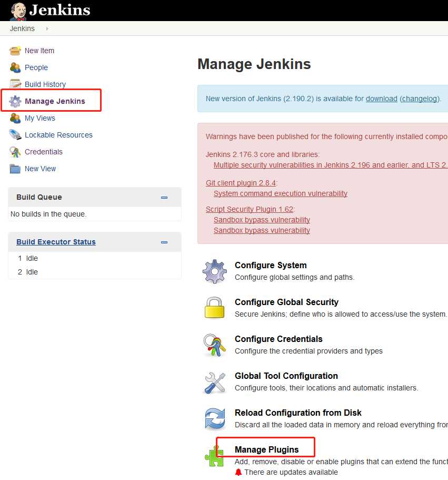This screenshot has height=480, width=448.
Task: Click 'Configure the credential providers and types' text
Action: pyautogui.click(x=308, y=351)
